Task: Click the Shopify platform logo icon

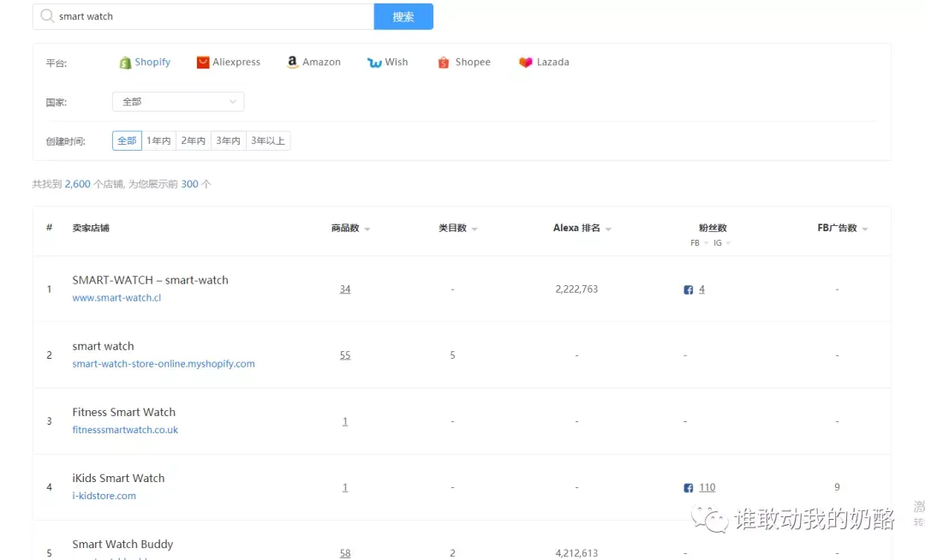Action: pos(125,63)
